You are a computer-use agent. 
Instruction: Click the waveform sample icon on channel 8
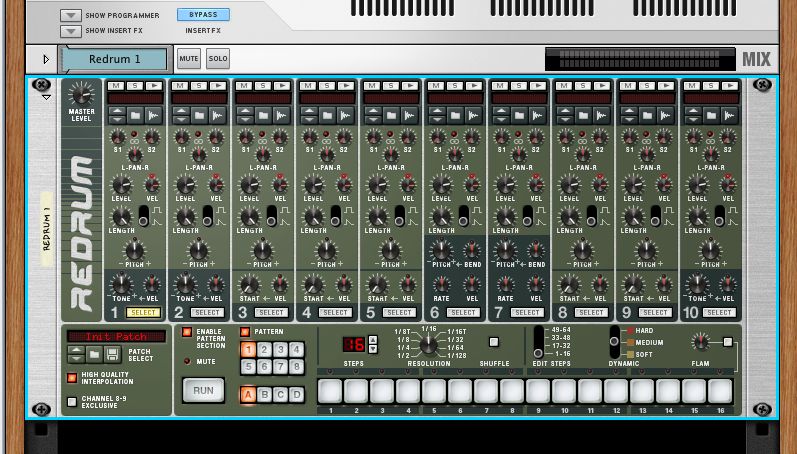601,116
